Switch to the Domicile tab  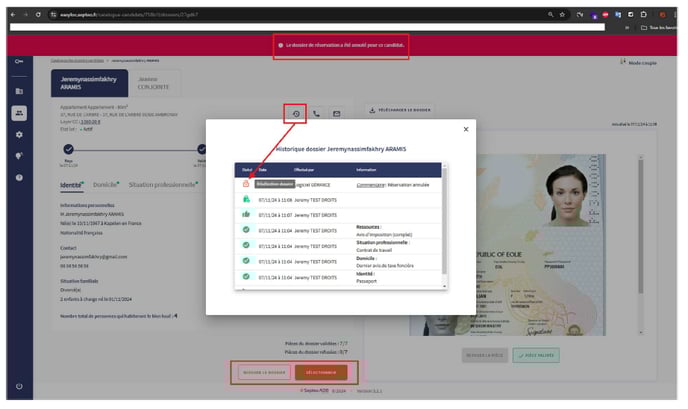tap(105, 185)
